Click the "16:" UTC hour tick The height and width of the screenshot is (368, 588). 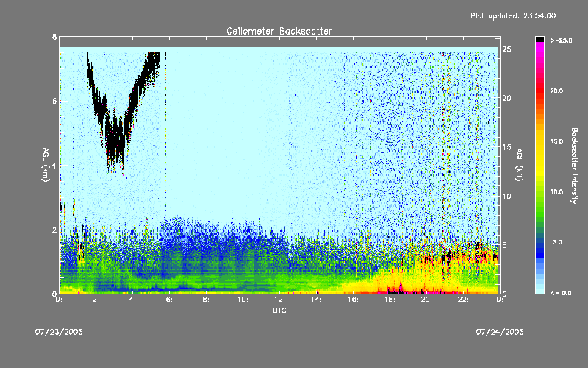[353, 300]
